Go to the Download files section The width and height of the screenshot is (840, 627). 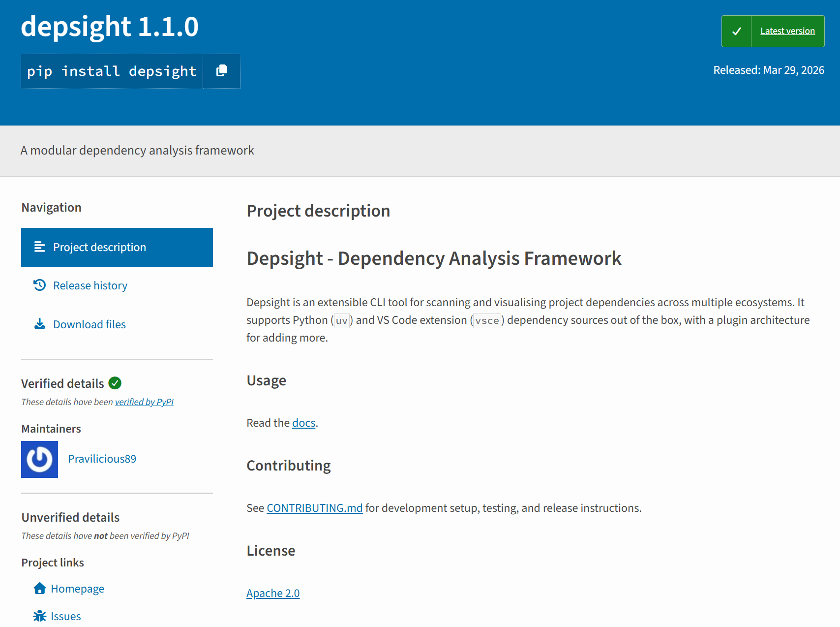[89, 324]
